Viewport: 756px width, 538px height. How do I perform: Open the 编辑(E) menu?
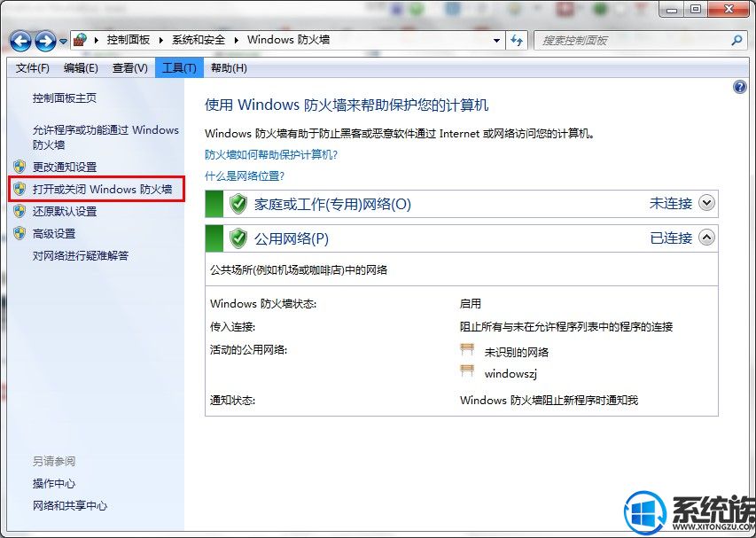click(81, 68)
